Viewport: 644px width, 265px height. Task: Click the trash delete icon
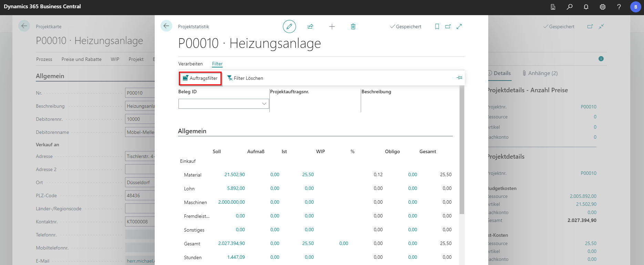pyautogui.click(x=353, y=26)
